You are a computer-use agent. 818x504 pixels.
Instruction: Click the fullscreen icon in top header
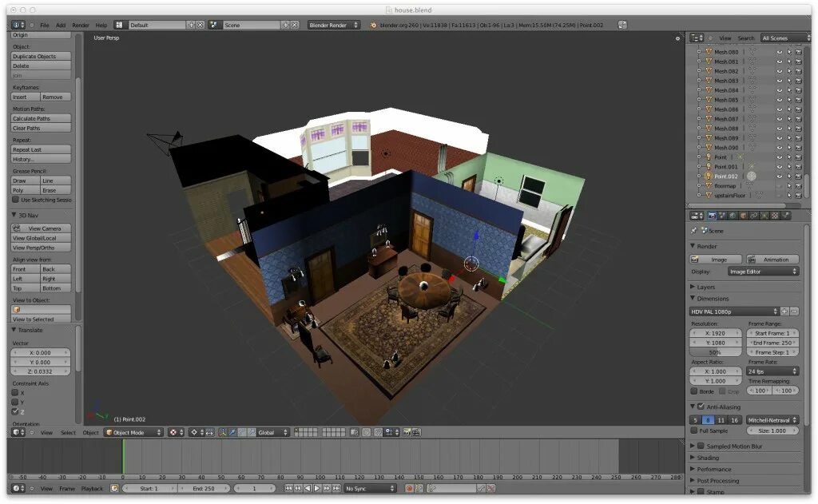click(621, 25)
